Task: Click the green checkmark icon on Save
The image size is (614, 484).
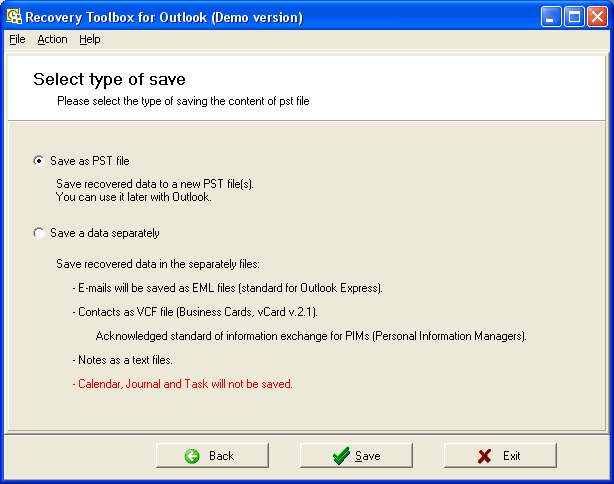Action: pyautogui.click(x=341, y=456)
